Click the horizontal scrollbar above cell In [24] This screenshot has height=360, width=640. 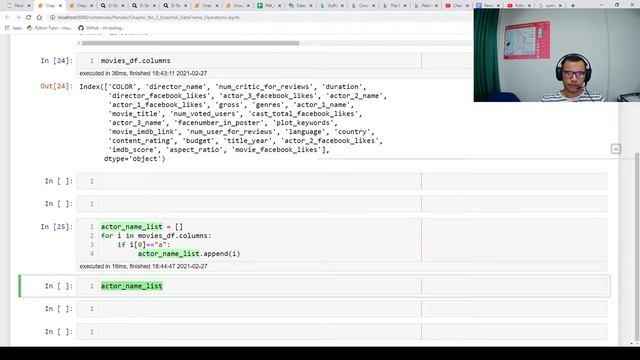[x=190, y=43]
